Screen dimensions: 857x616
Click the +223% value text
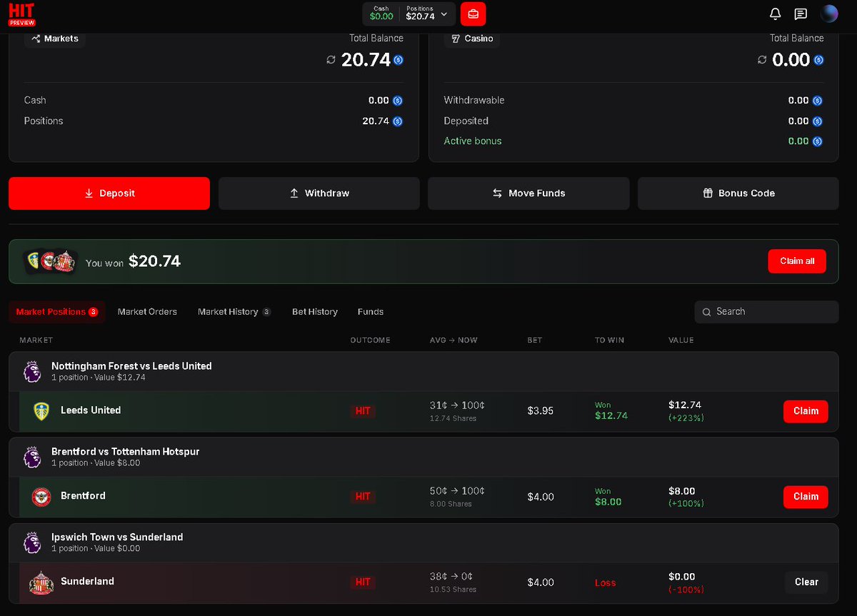pyautogui.click(x=686, y=418)
